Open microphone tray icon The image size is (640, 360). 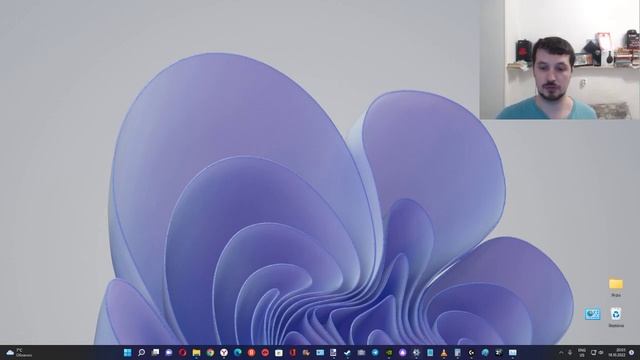(570, 353)
